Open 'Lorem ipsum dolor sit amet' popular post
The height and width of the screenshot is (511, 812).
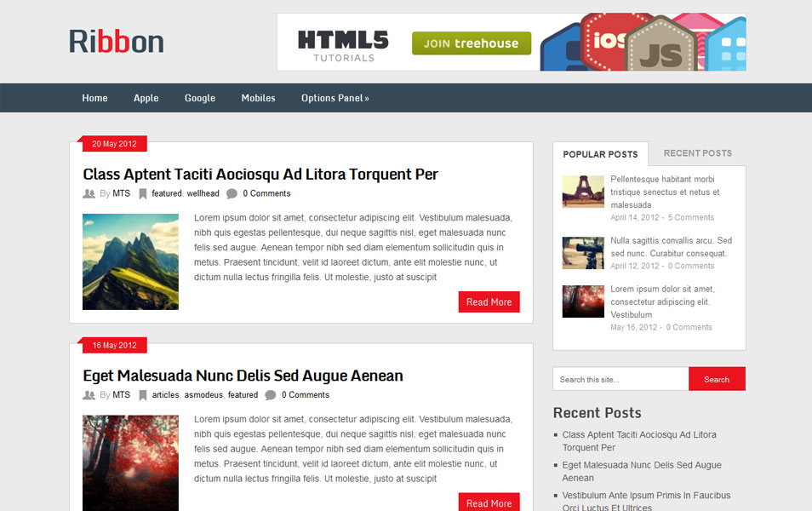coord(662,301)
